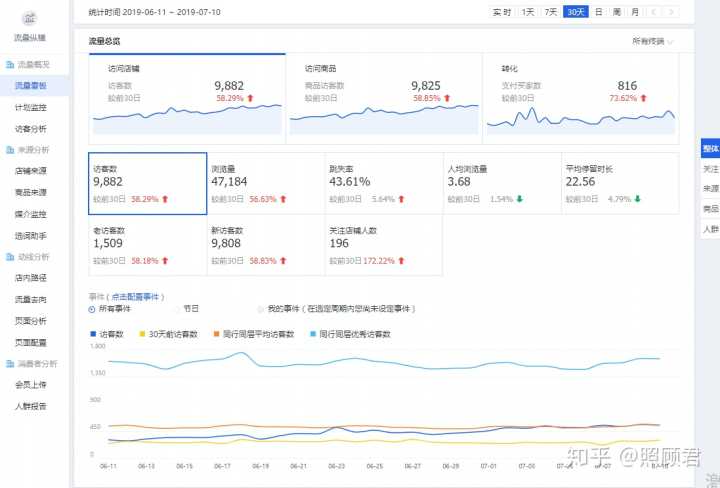Screen dimensions: 720x488
Task: Click red up arrow in 访客数 card
Action: [x=165, y=199]
